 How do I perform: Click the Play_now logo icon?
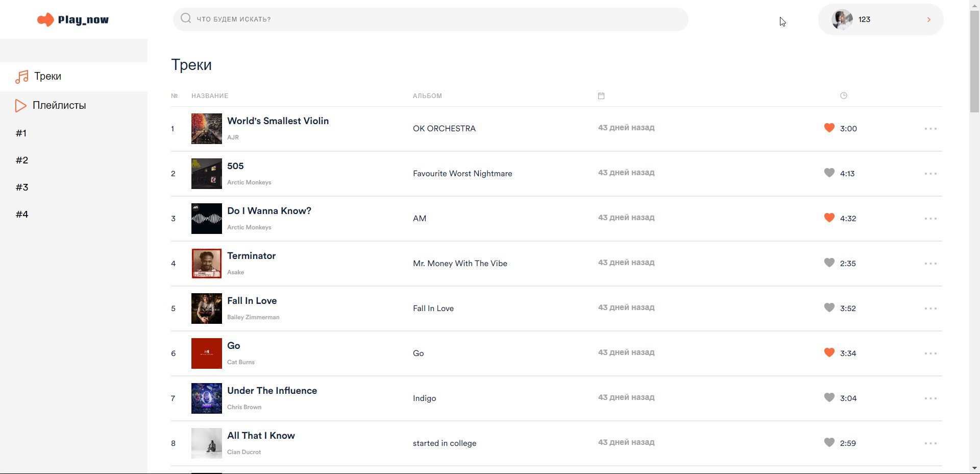pos(45,20)
